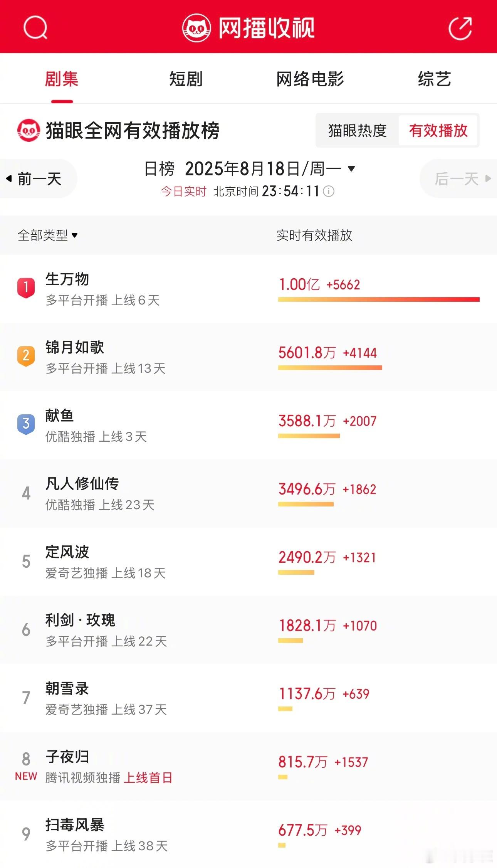The width and height of the screenshot is (497, 868).
Task: Open the 综艺 tab
Action: [x=435, y=79]
